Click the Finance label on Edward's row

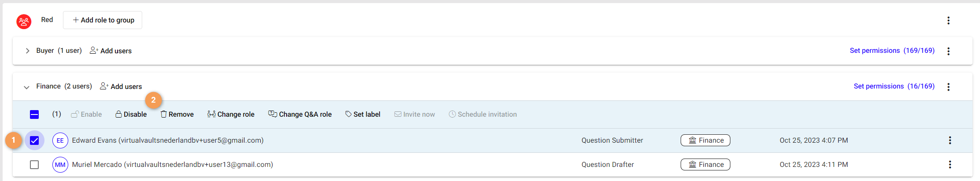(x=705, y=140)
